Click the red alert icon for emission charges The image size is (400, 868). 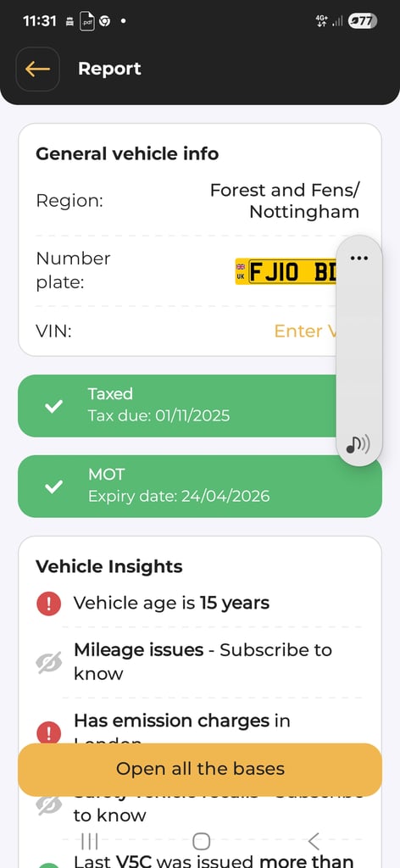click(48, 732)
